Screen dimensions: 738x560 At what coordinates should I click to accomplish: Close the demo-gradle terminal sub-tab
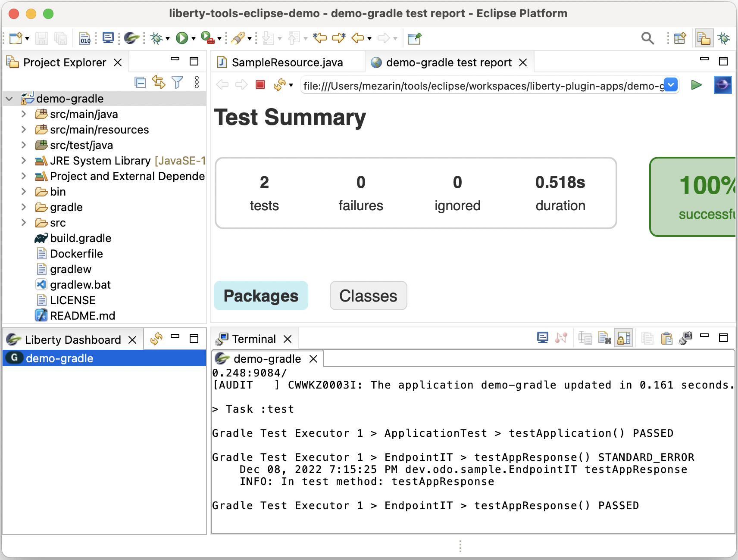313,359
